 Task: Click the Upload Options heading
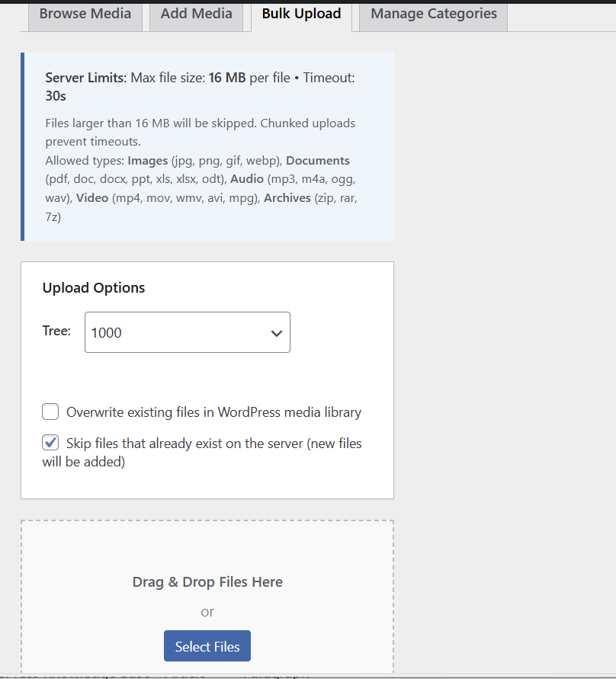(x=94, y=288)
